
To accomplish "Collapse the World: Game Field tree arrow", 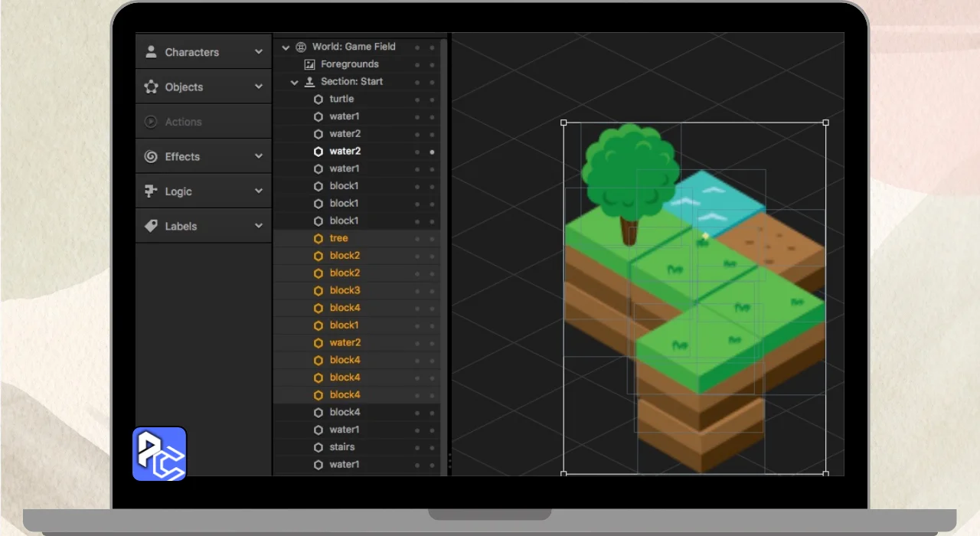I will tap(286, 47).
